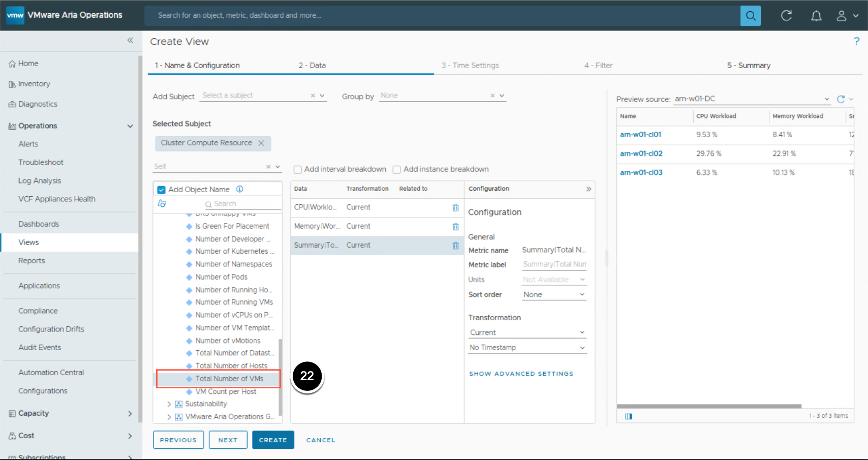Open Dashboards in the sidebar
Image resolution: width=868 pixels, height=460 pixels.
pyautogui.click(x=39, y=224)
